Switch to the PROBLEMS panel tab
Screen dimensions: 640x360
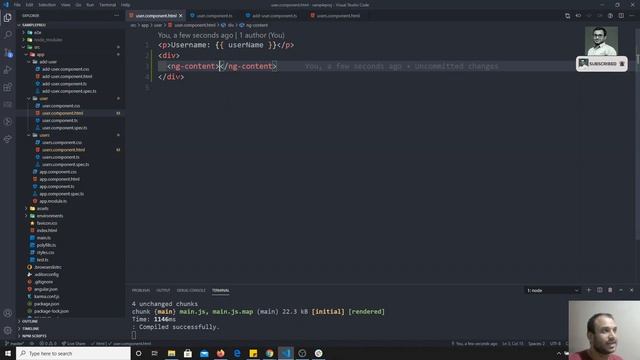pyautogui.click(x=141, y=290)
